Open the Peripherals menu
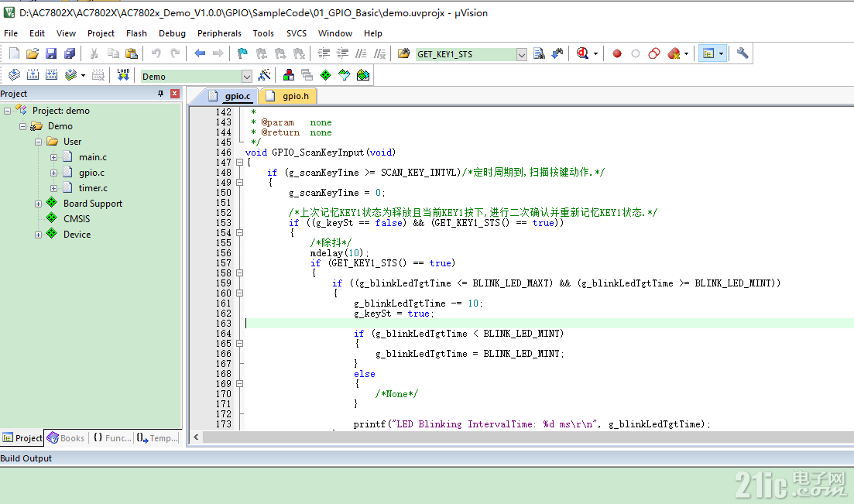This screenshot has width=854, height=504. [x=219, y=33]
